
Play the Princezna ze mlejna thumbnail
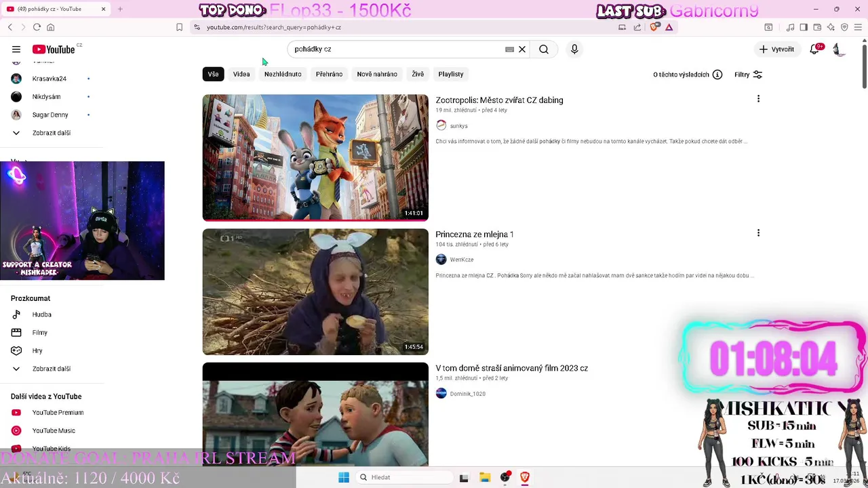(x=315, y=291)
